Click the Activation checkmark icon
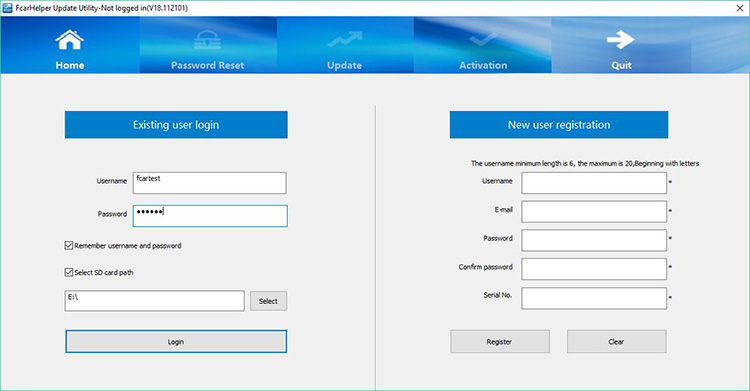The image size is (750, 391). click(483, 40)
